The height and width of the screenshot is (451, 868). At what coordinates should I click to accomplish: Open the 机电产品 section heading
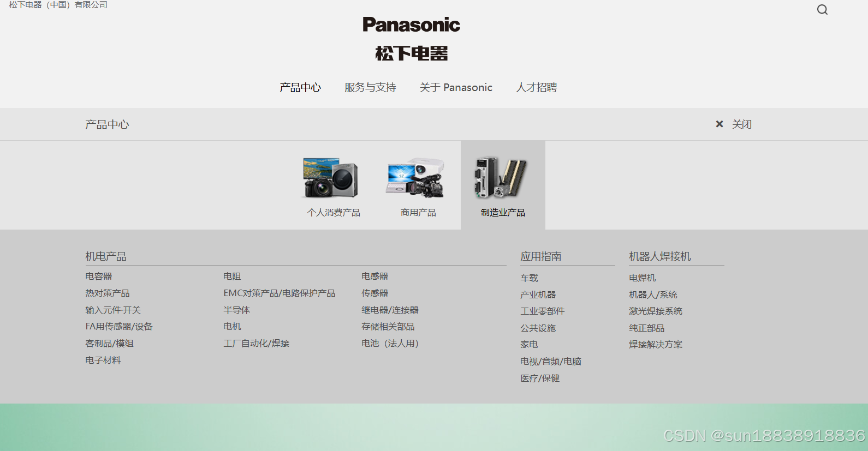[106, 256]
